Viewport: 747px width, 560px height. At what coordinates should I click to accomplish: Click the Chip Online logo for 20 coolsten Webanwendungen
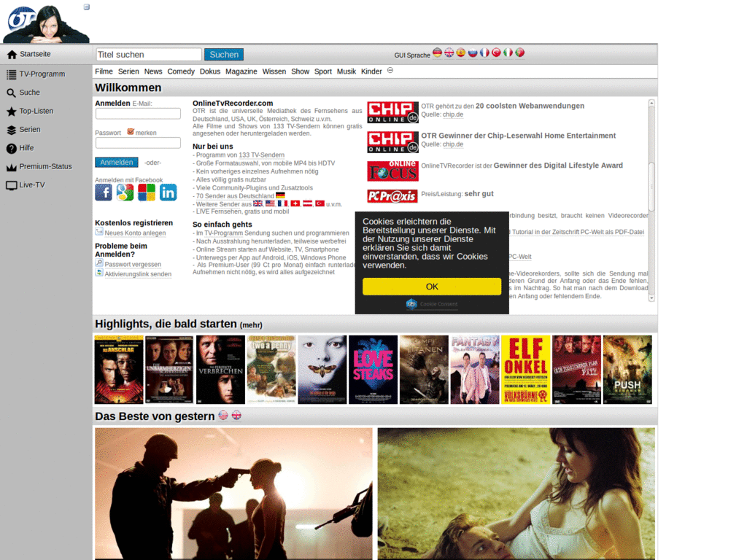[392, 112]
